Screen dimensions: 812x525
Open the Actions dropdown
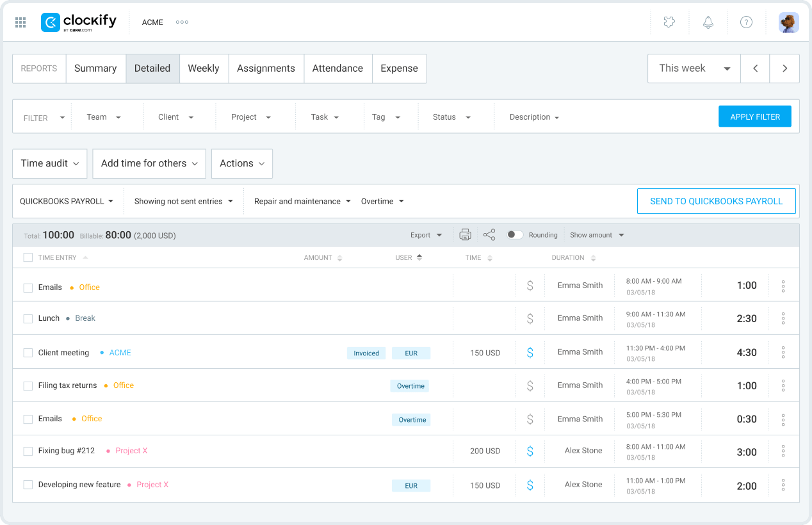tap(242, 164)
